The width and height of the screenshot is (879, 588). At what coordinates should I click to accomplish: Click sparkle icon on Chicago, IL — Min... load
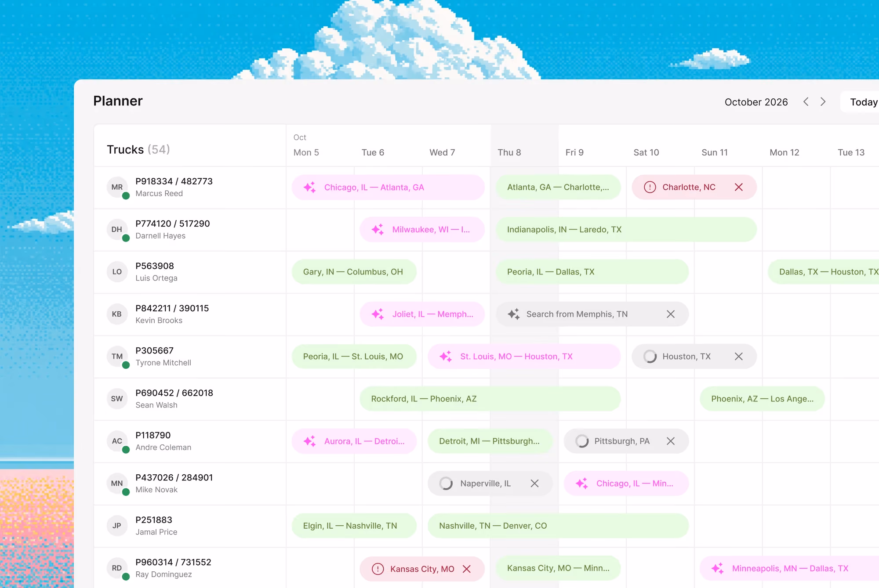click(x=582, y=483)
